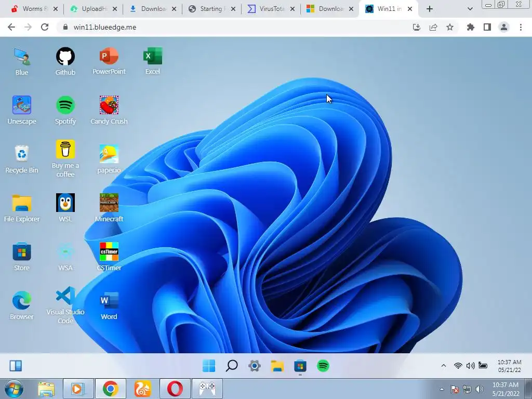Open the WSL penguin icon
This screenshot has width=532, height=399.
[65, 208]
